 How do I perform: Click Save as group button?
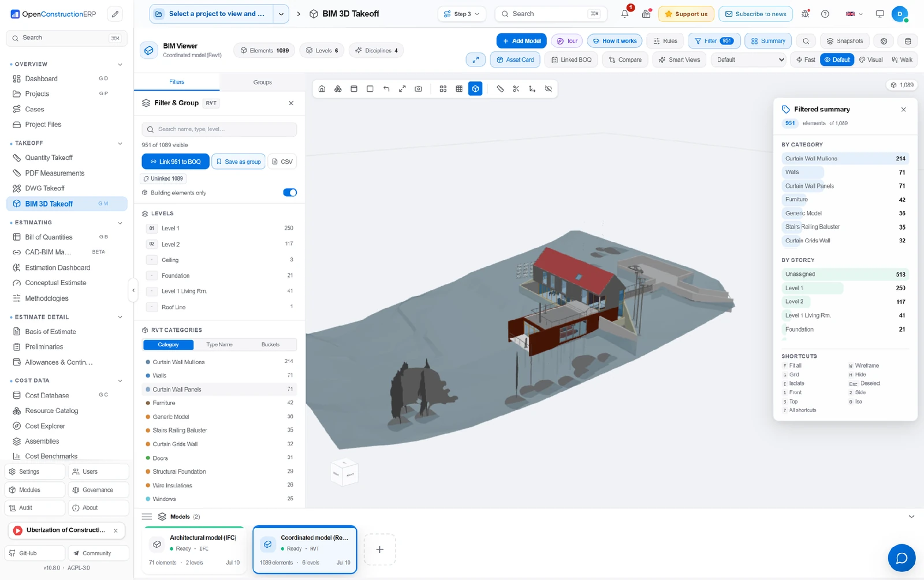pos(239,162)
